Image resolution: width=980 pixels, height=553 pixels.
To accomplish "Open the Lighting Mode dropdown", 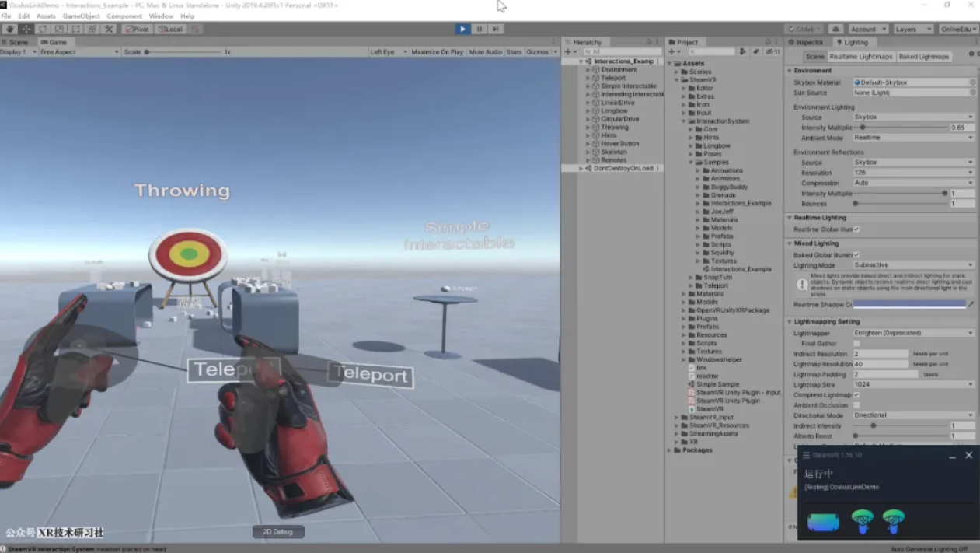I will 912,265.
